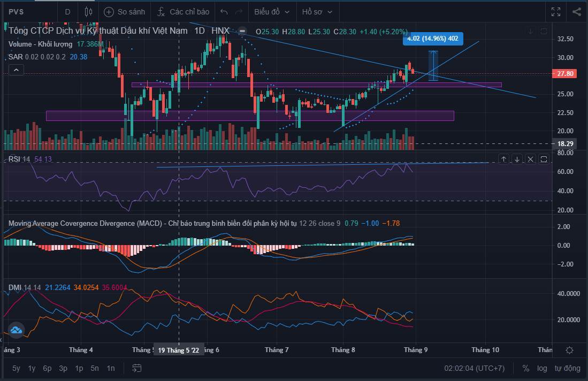Move the RSI pane up

503,159
